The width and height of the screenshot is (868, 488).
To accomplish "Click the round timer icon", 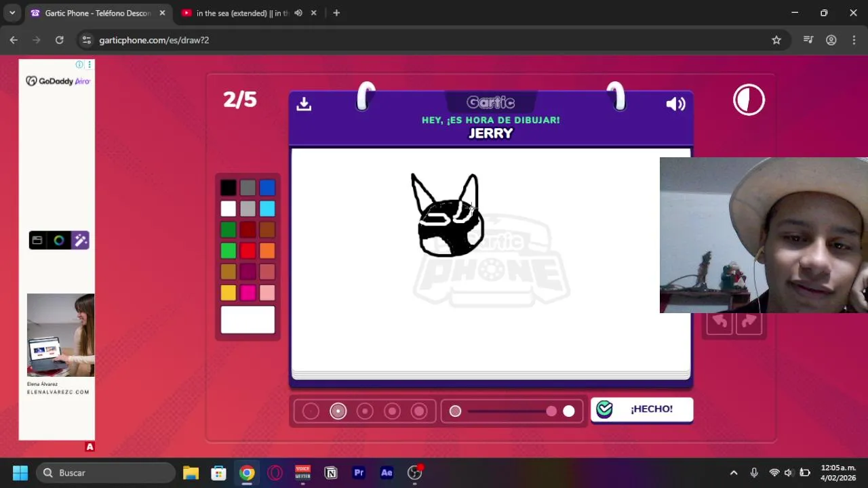I will point(749,100).
